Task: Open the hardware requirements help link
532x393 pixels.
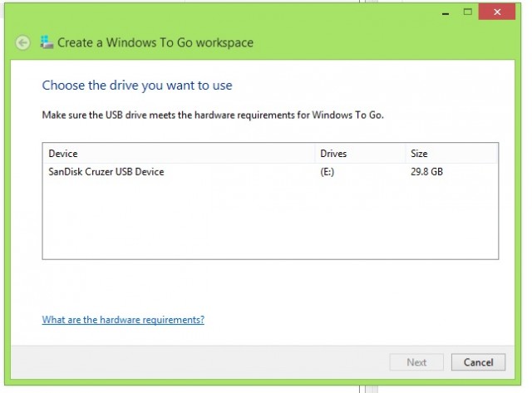Action: [x=123, y=320]
